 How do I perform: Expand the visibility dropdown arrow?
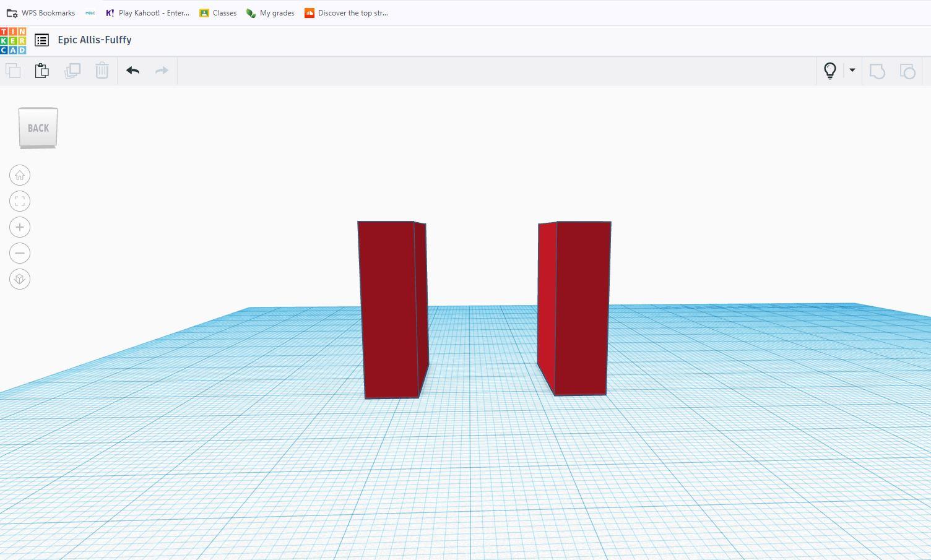[852, 70]
